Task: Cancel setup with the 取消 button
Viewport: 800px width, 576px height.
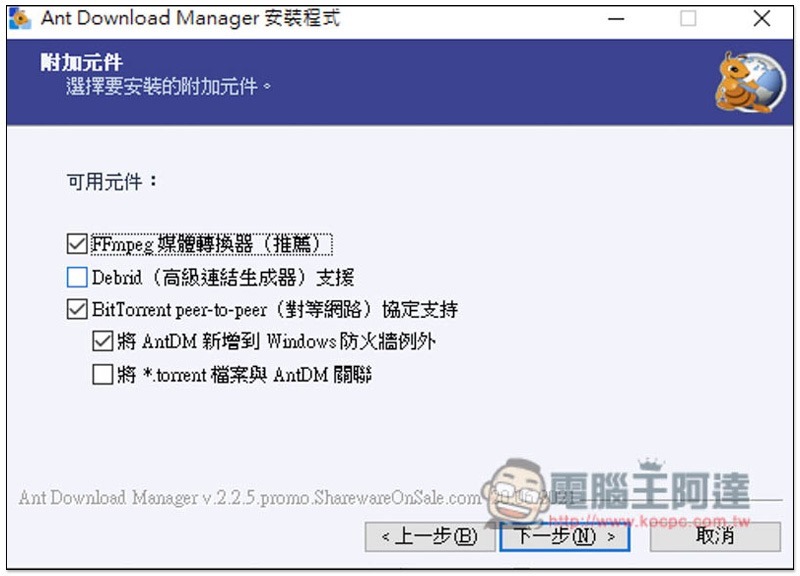Action: 715,536
